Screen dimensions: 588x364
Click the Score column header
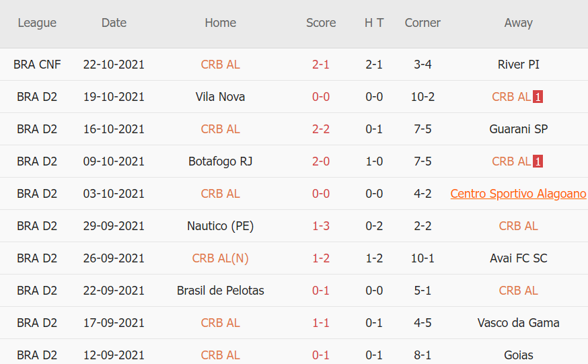(x=321, y=23)
